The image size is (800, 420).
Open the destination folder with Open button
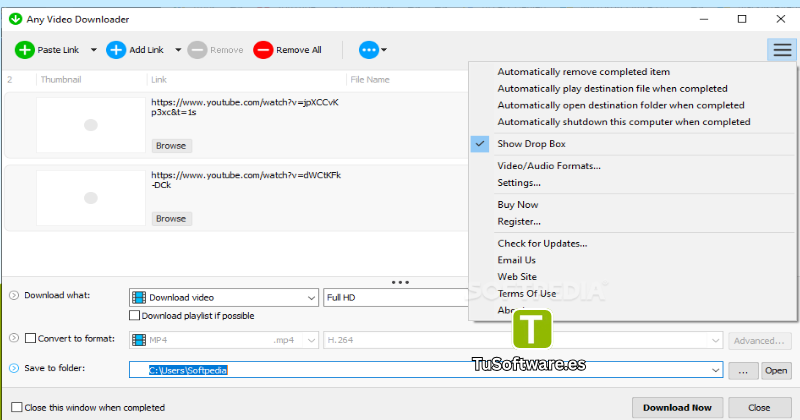point(776,370)
